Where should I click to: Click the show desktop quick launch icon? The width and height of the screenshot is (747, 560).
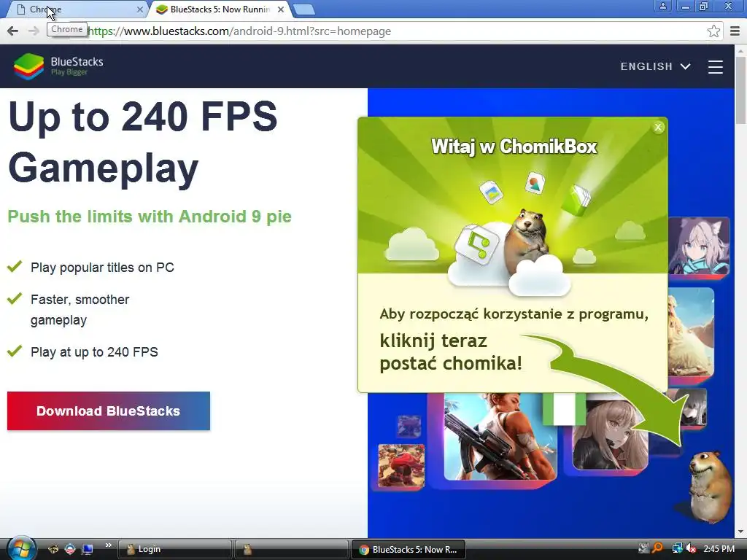pos(88,549)
